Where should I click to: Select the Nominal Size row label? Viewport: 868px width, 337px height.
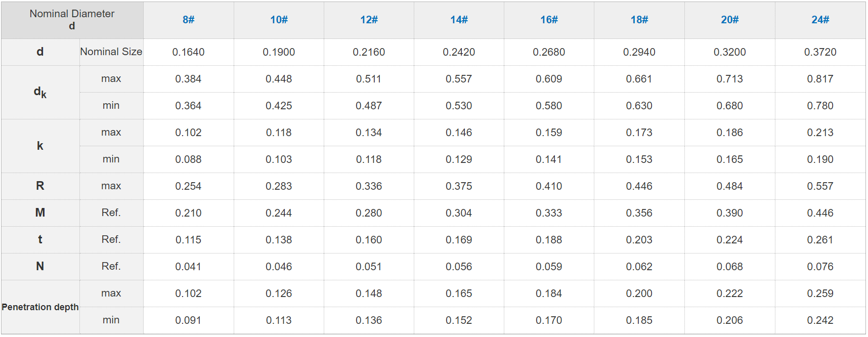pyautogui.click(x=111, y=52)
